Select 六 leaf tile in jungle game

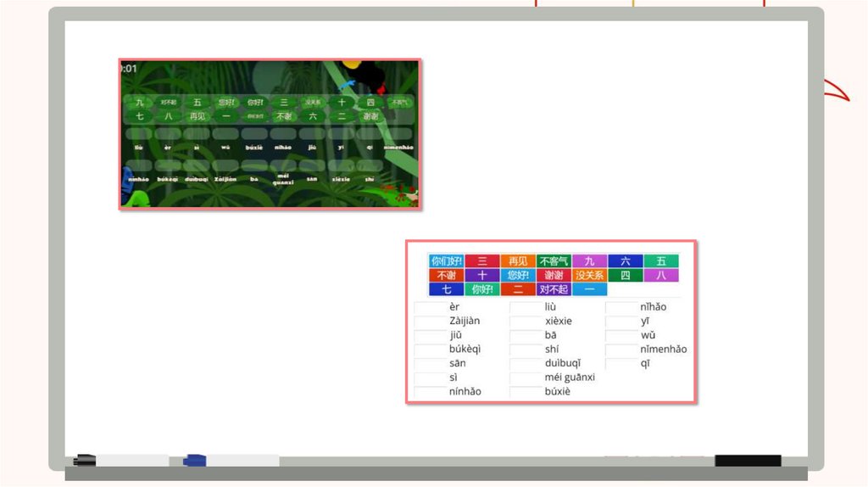click(x=313, y=116)
